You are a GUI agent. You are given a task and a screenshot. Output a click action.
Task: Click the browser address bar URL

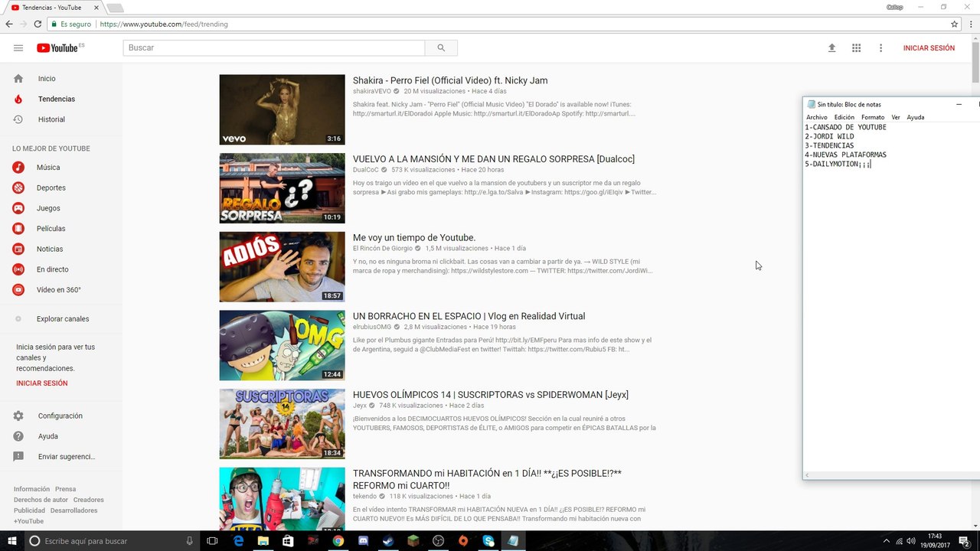click(x=164, y=24)
